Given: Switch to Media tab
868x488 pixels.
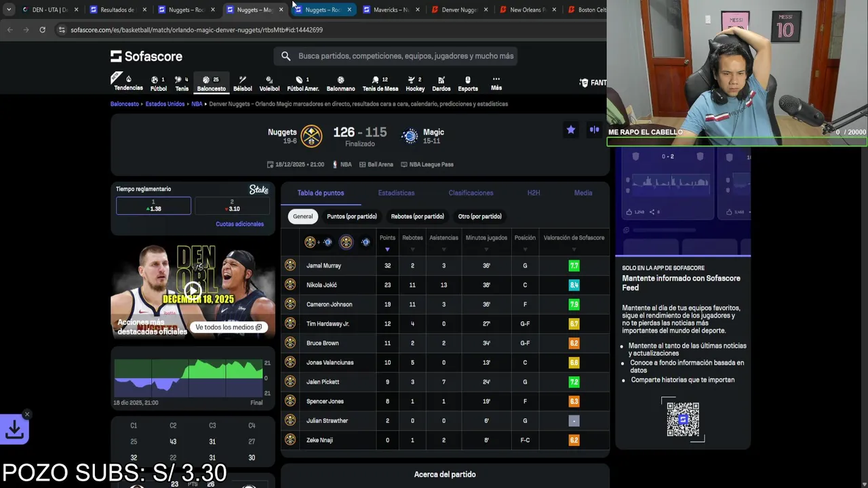Looking at the screenshot, I should [x=583, y=193].
